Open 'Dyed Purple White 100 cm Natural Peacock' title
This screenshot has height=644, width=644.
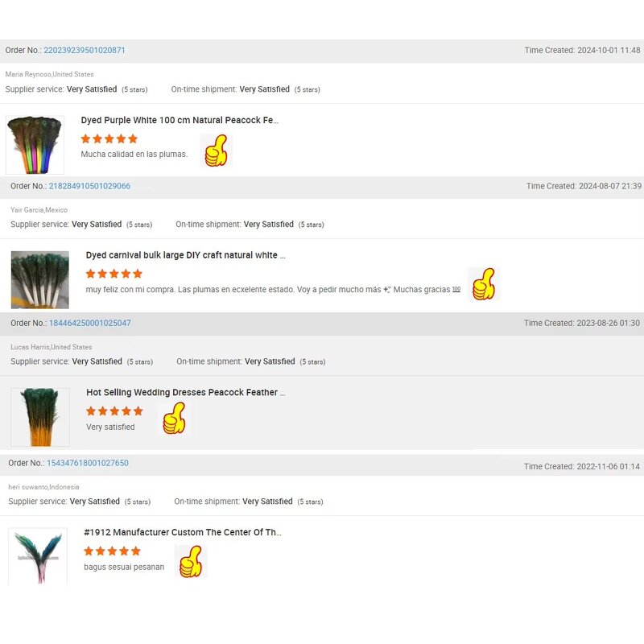(x=180, y=120)
